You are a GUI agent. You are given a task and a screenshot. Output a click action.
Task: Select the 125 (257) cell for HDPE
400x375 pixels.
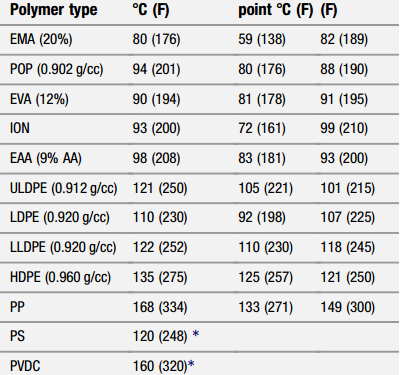point(265,277)
